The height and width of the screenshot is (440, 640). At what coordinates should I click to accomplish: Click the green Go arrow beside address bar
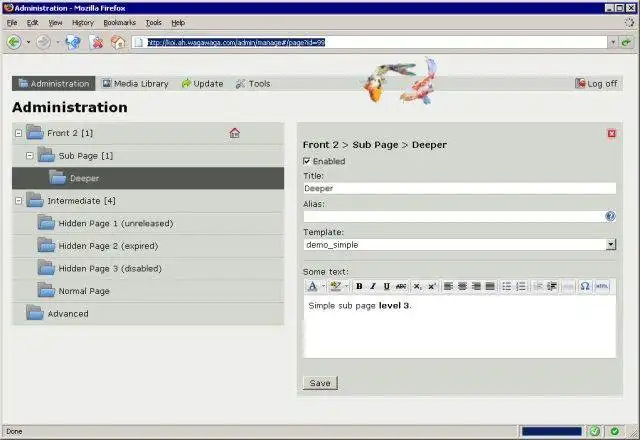pos(627,42)
